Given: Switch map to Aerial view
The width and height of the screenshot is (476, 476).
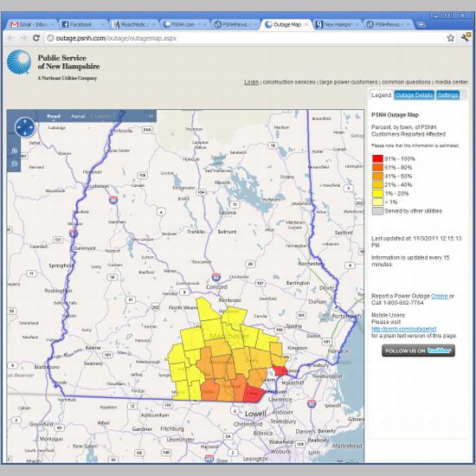Looking at the screenshot, I should [x=78, y=116].
